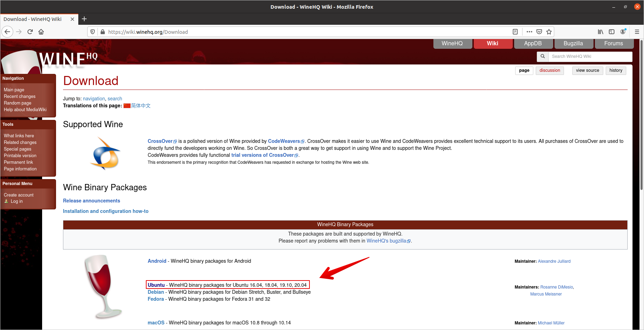Switch to the discussion page tab
The height and width of the screenshot is (330, 644).
[550, 70]
